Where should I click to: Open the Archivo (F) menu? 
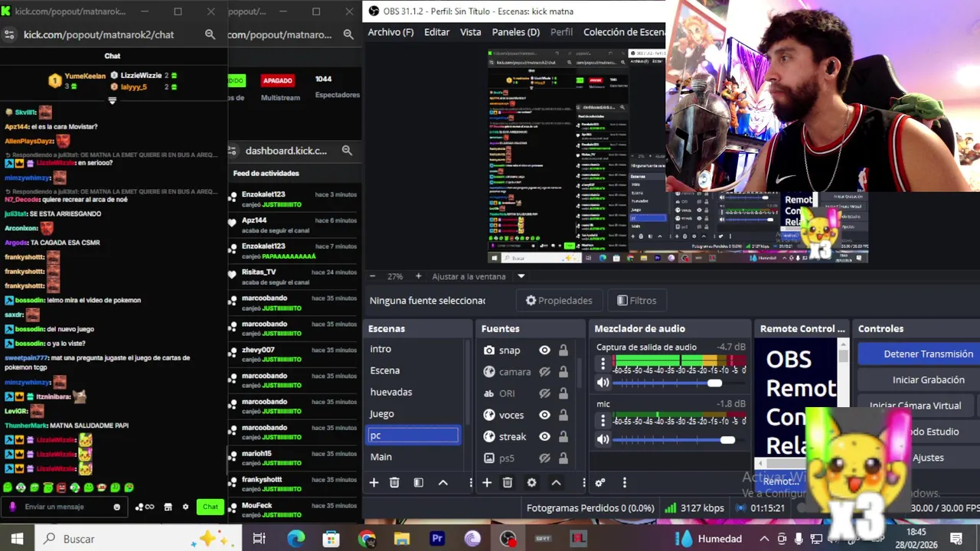coord(390,32)
